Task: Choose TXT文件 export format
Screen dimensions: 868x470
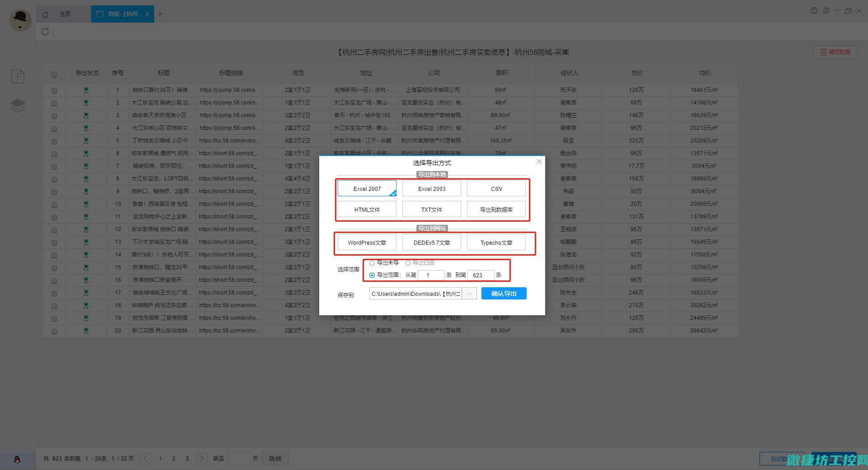Action: point(432,209)
